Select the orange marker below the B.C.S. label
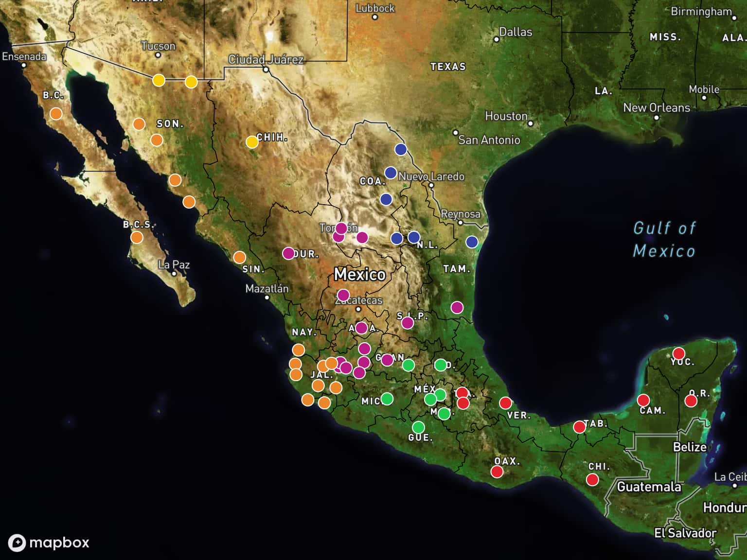 [137, 237]
